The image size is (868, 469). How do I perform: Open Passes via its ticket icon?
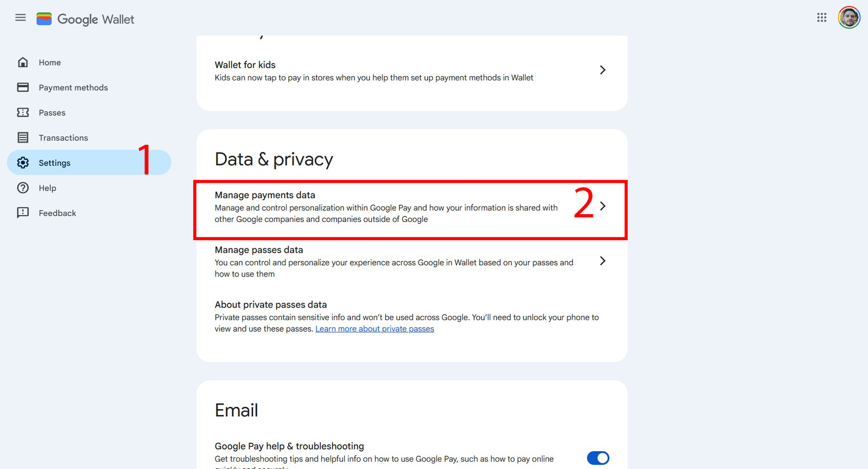point(23,112)
